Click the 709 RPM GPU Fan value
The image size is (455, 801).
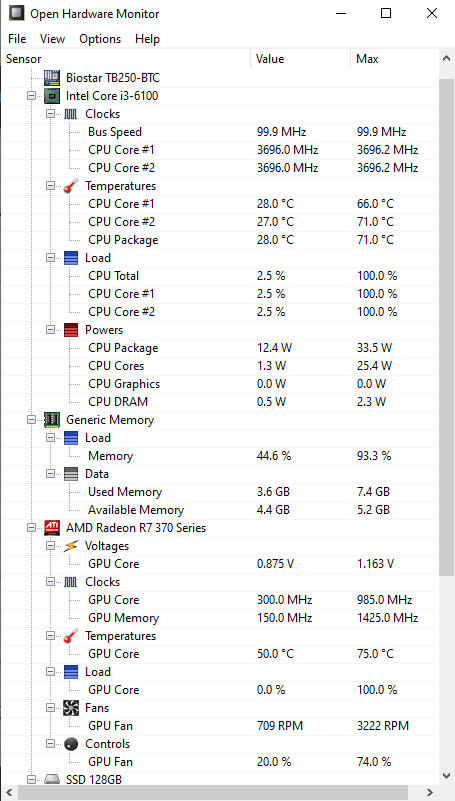click(280, 726)
